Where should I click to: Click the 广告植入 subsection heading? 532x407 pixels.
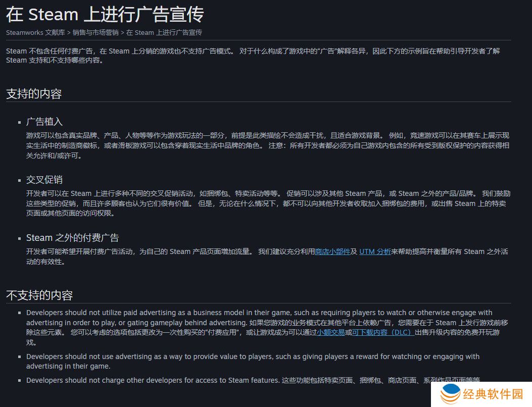click(44, 122)
